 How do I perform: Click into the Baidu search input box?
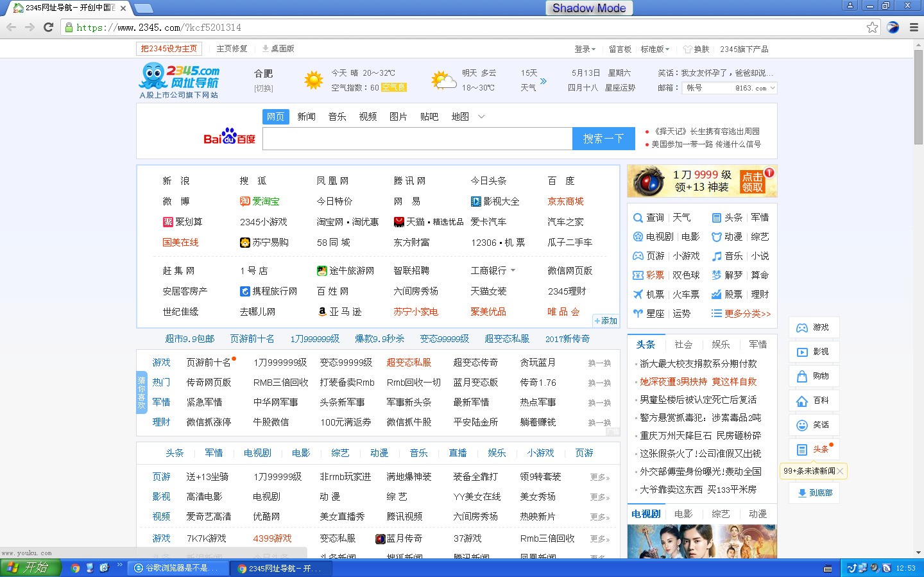(417, 139)
